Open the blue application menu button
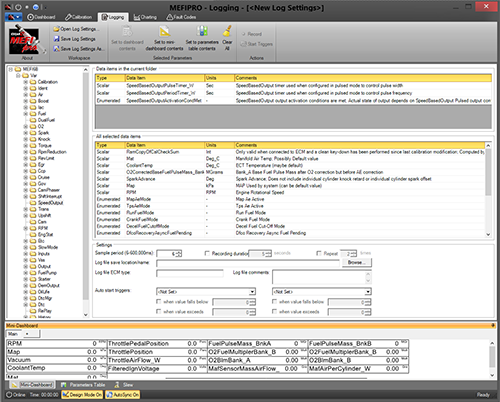 click(x=13, y=17)
